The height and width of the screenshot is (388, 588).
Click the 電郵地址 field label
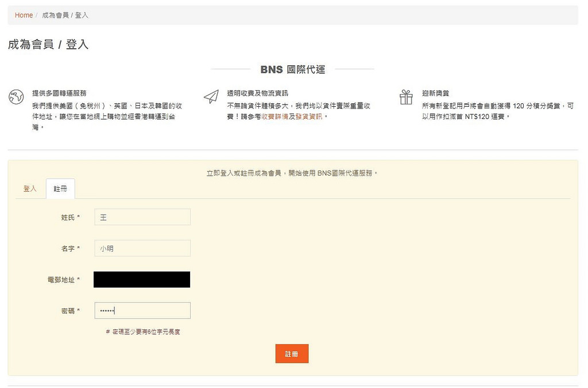coord(63,280)
